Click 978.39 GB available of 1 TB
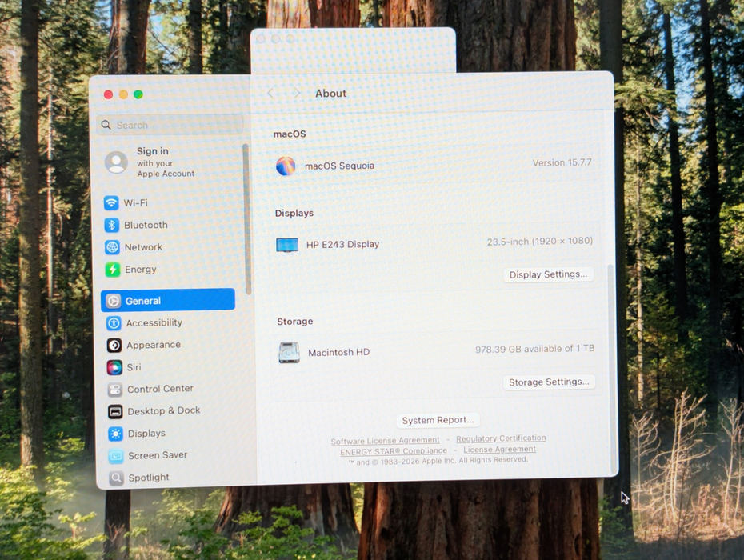The height and width of the screenshot is (560, 744). pyautogui.click(x=534, y=349)
